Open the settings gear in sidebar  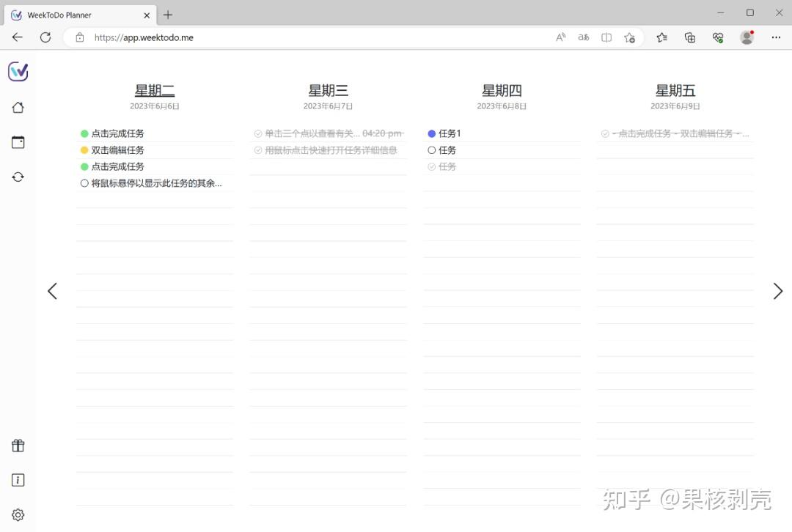tap(18, 515)
